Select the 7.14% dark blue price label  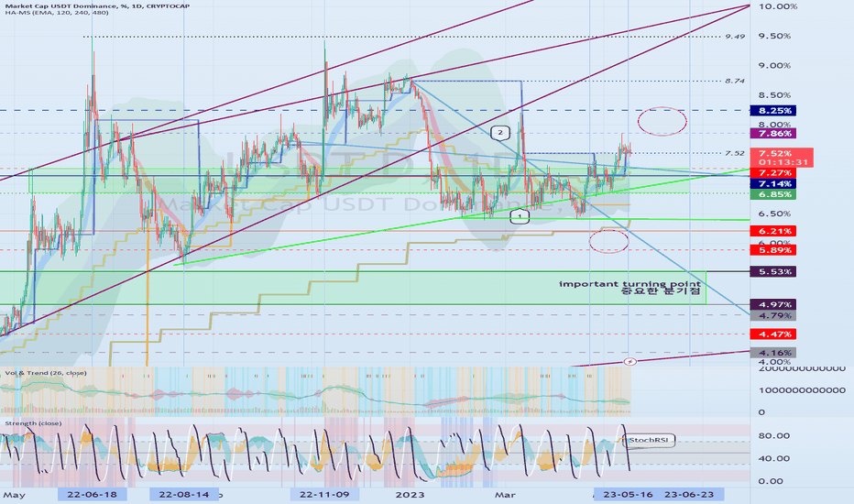[x=772, y=184]
